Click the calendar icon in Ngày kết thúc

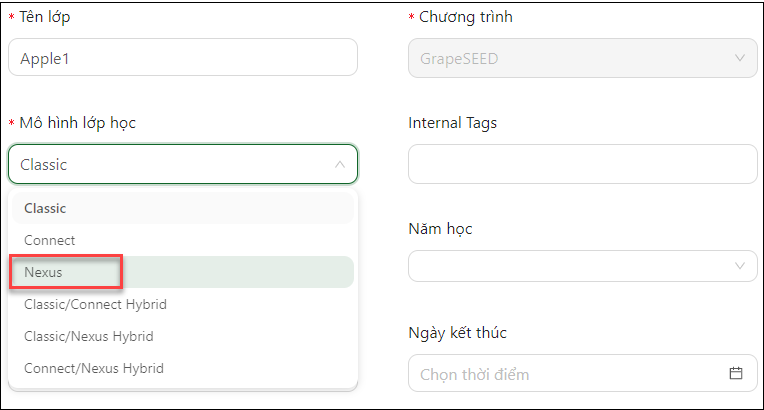pyautogui.click(x=736, y=374)
